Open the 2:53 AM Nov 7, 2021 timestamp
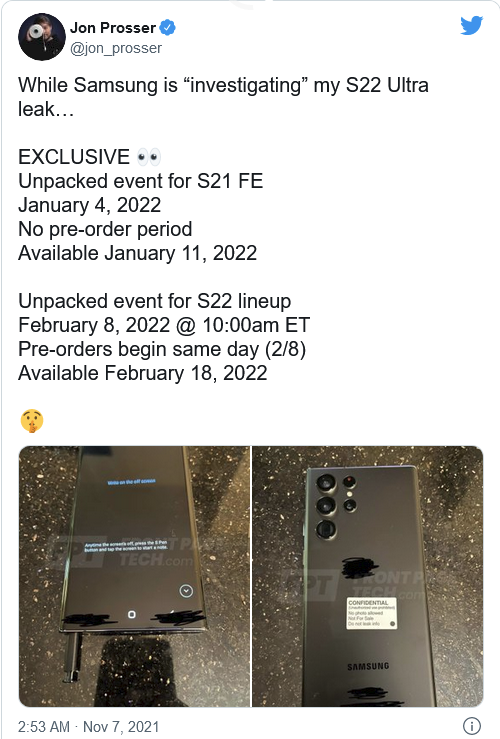This screenshot has height=739, width=500. coord(89,726)
